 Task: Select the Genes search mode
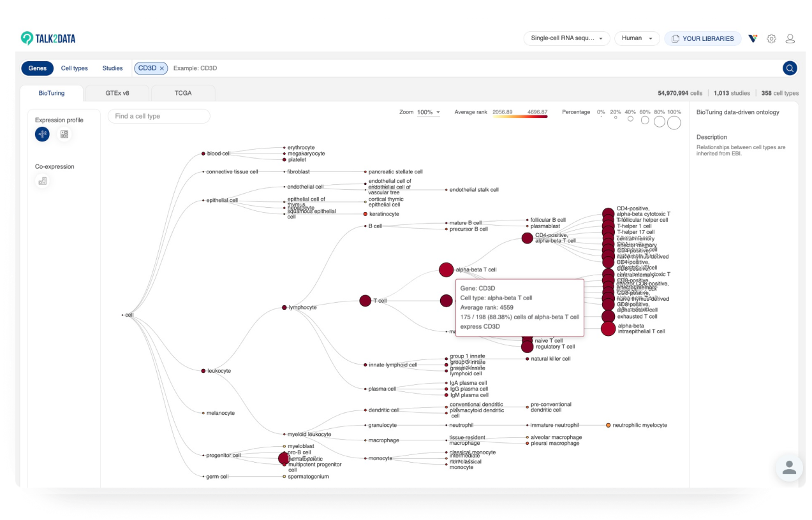pyautogui.click(x=38, y=68)
